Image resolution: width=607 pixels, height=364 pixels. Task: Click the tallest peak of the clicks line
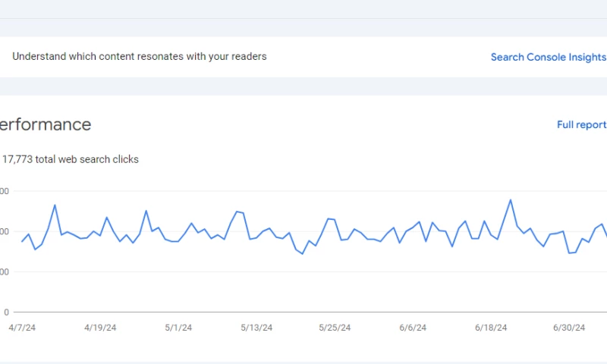[x=510, y=200]
